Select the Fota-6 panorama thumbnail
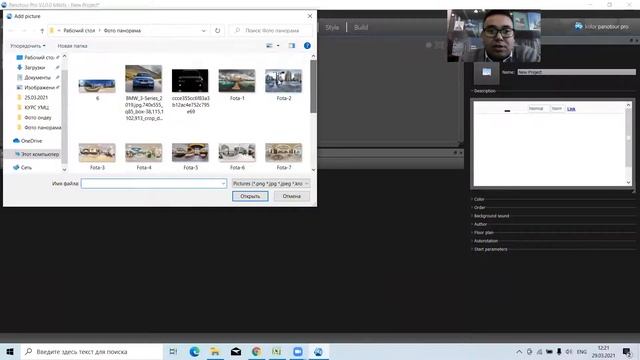The width and height of the screenshot is (640, 360). 237,153
